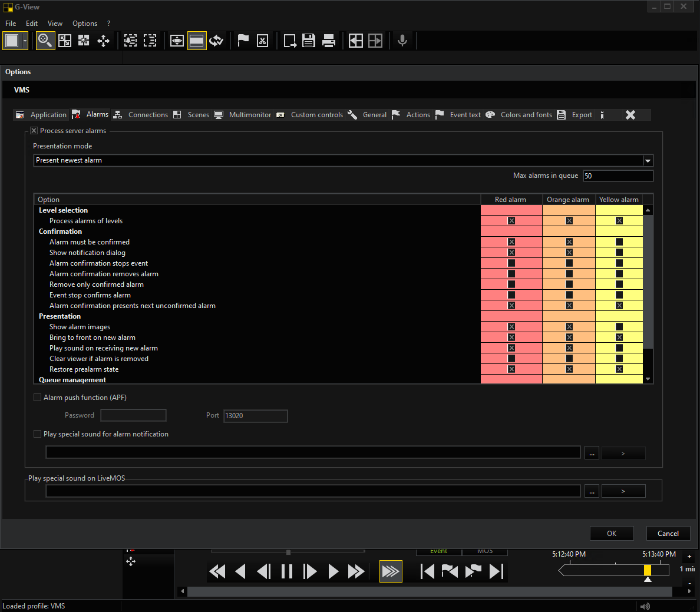Open the Presentation mode dropdown

click(x=648, y=161)
